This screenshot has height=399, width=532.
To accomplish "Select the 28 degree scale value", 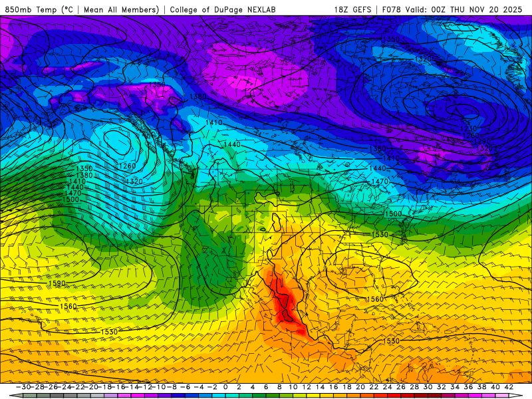I will coord(414,387).
